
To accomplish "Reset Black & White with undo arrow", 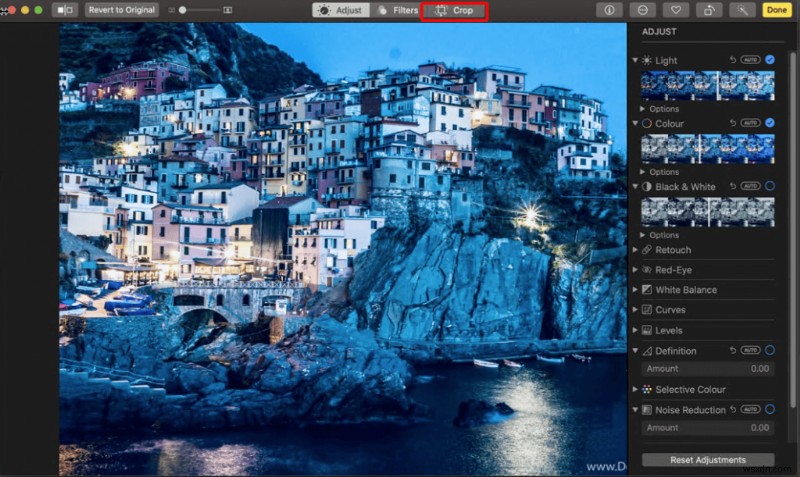I will (x=733, y=186).
